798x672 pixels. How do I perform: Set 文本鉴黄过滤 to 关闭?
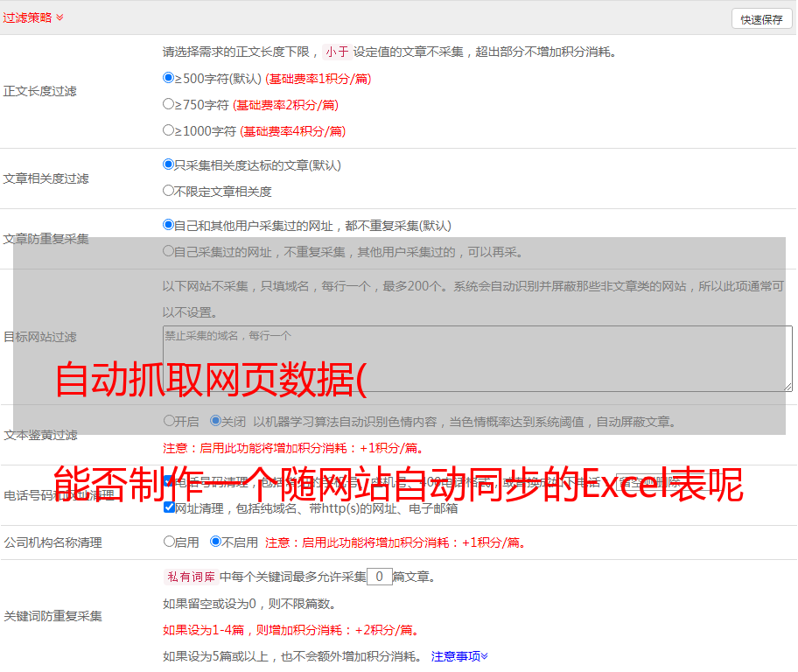(x=216, y=421)
